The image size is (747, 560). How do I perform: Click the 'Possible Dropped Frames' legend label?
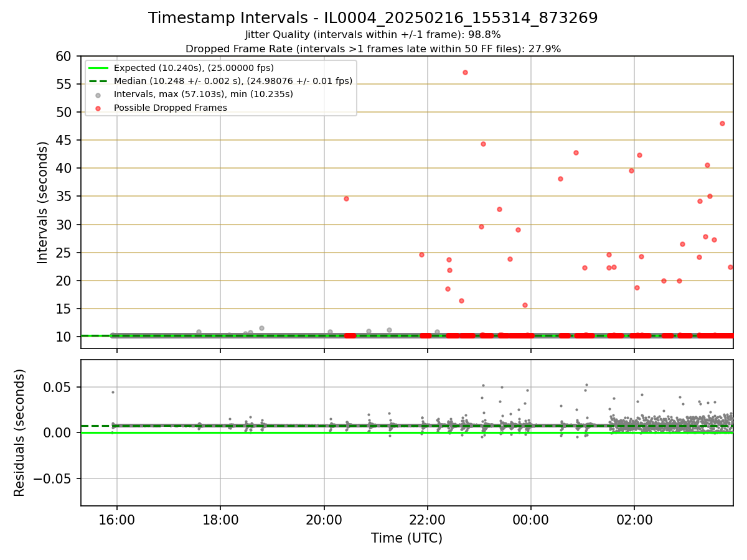pos(170,108)
